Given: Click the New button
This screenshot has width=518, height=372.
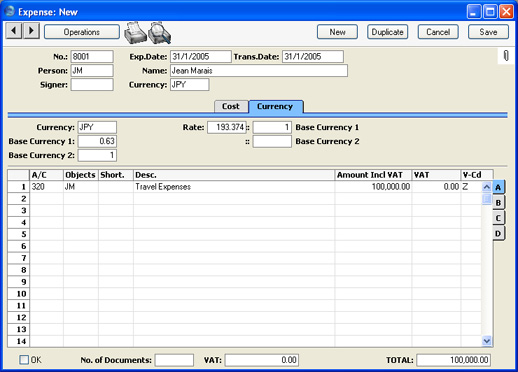Looking at the screenshot, I should [x=337, y=32].
